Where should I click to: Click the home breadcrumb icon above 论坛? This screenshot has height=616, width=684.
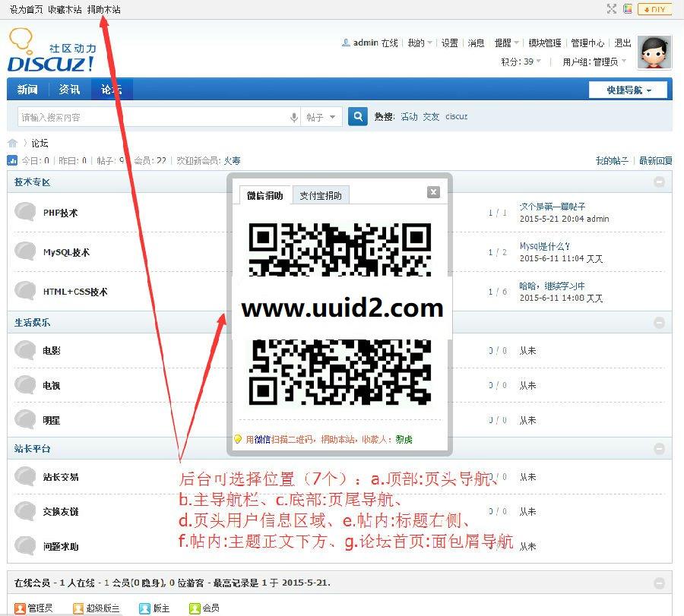[x=11, y=142]
